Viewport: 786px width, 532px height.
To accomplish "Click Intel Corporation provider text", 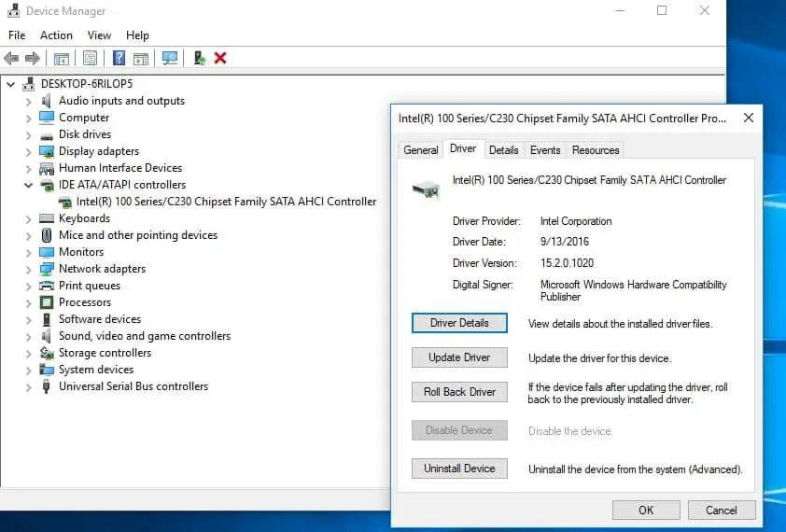I will (576, 221).
